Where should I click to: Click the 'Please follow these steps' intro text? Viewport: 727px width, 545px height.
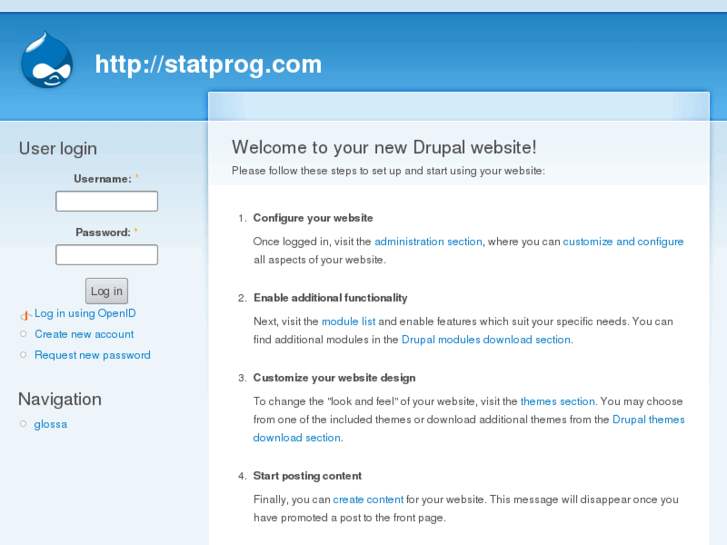click(389, 171)
